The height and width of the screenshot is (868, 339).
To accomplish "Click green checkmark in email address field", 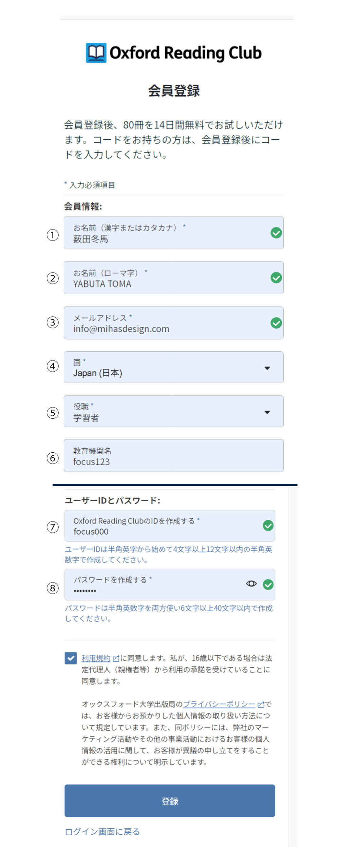I will point(276,323).
